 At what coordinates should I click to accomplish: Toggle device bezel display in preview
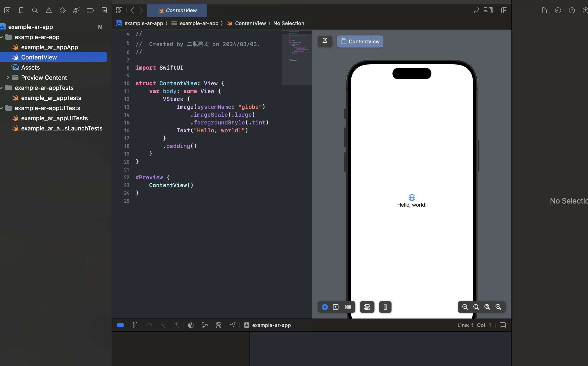click(x=385, y=307)
